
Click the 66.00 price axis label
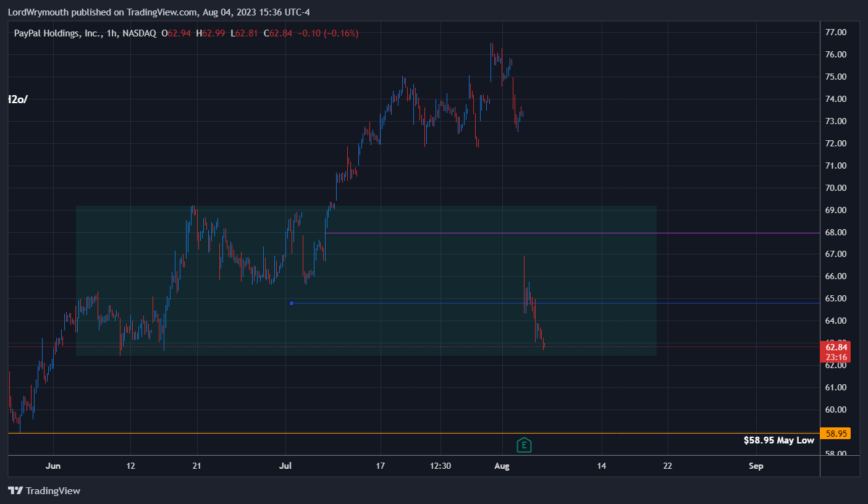coord(835,276)
